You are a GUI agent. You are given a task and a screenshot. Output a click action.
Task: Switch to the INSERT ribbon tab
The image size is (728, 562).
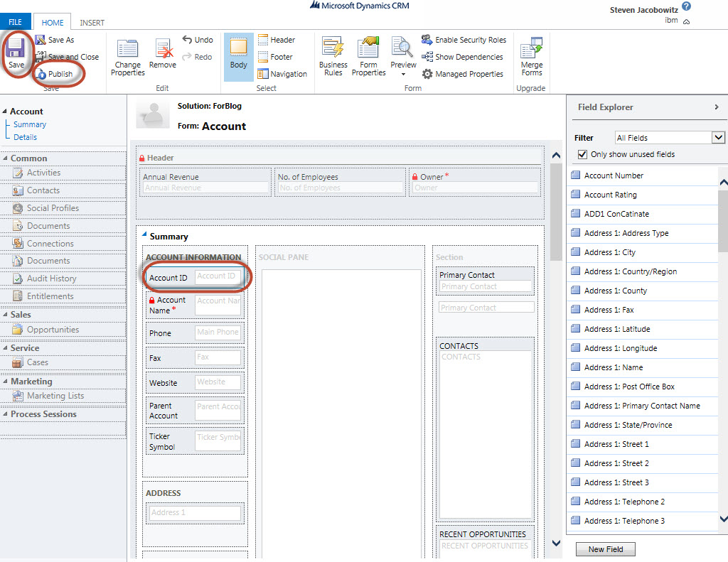92,23
